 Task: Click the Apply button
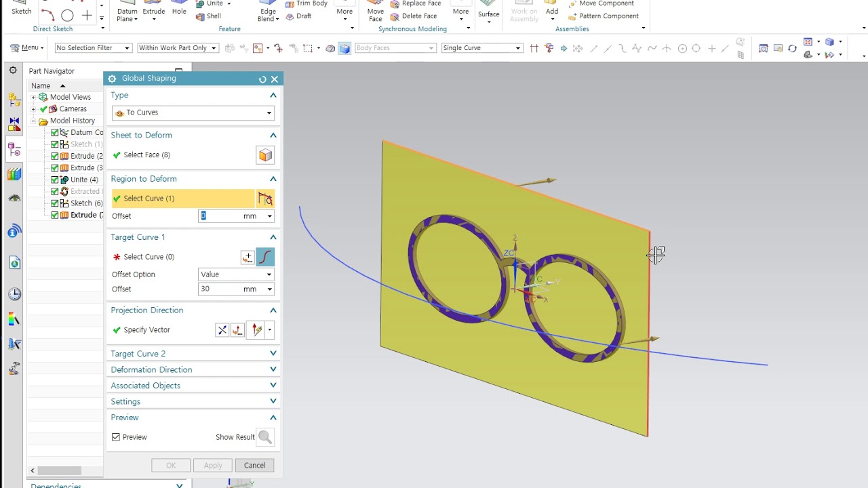pyautogui.click(x=213, y=466)
